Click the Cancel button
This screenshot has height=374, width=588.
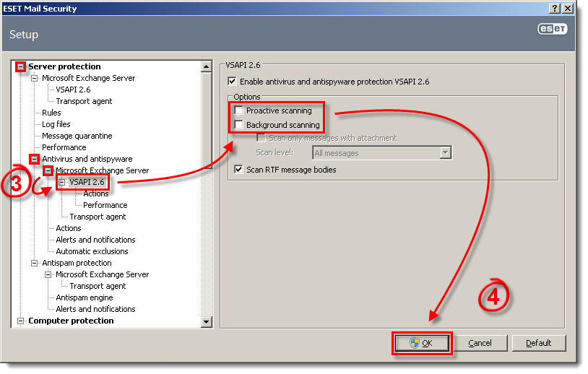[480, 343]
